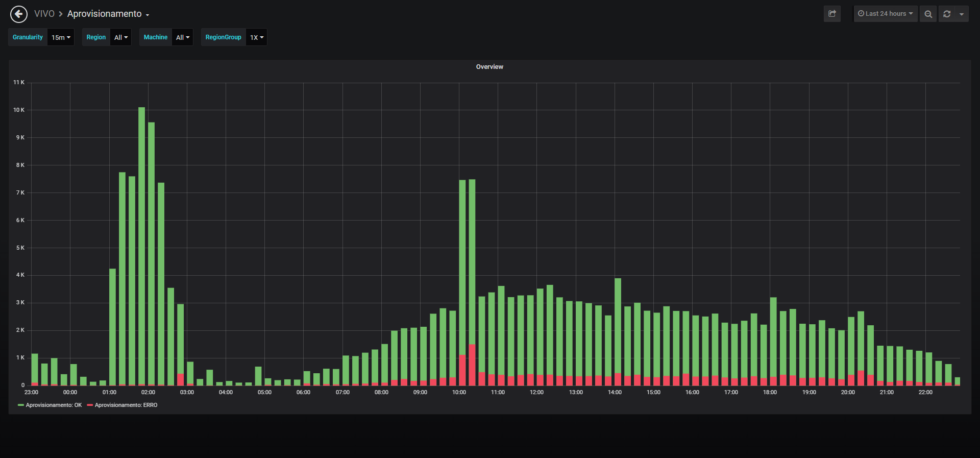The height and width of the screenshot is (458, 980).
Task: Toggle the Aprovisionamento: ERRO legend series
Action: click(126, 405)
